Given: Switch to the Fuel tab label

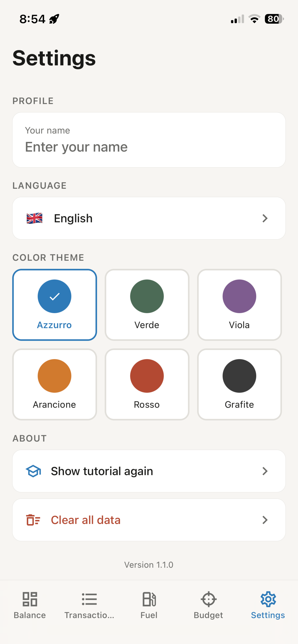Looking at the screenshot, I should click(x=149, y=615).
